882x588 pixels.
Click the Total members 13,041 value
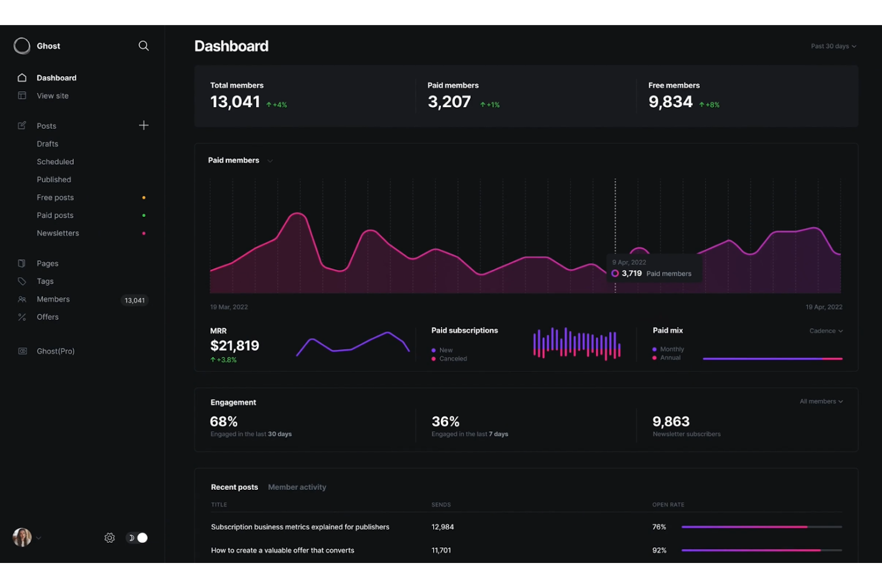tap(235, 102)
